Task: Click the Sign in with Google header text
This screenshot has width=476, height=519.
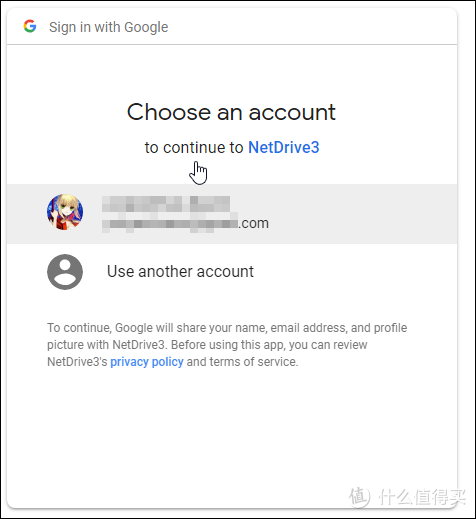Action: (x=108, y=27)
